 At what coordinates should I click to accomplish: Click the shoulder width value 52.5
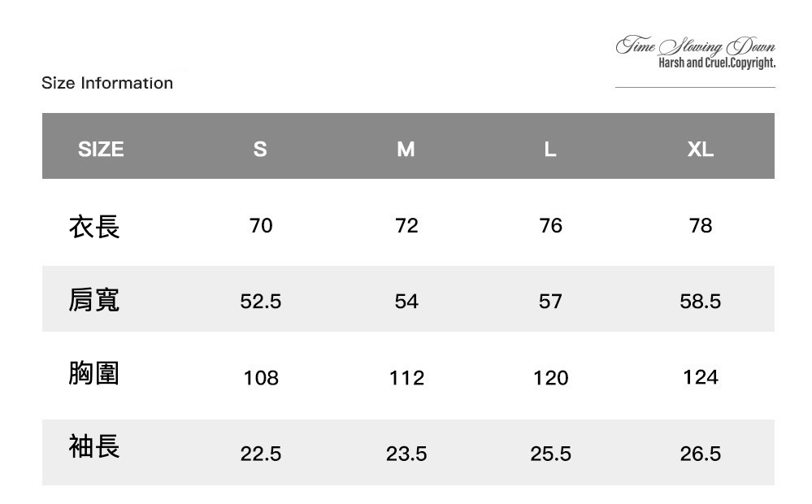[261, 302]
